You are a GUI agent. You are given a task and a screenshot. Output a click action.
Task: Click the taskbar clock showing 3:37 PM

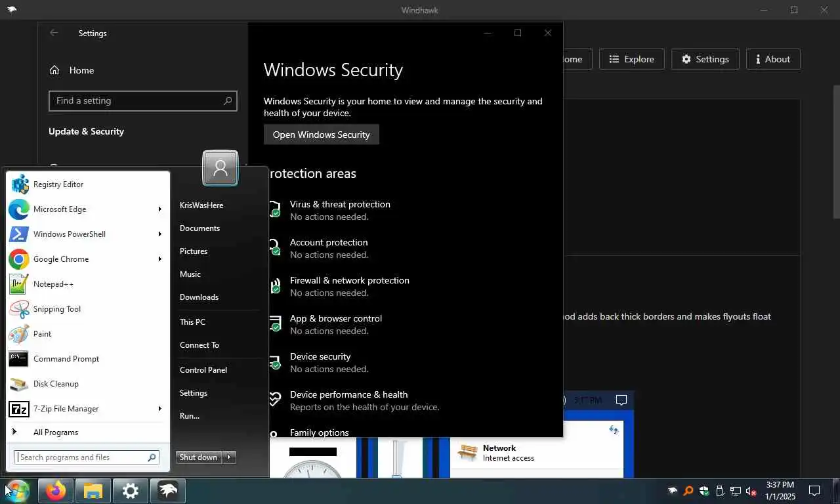[x=780, y=491]
